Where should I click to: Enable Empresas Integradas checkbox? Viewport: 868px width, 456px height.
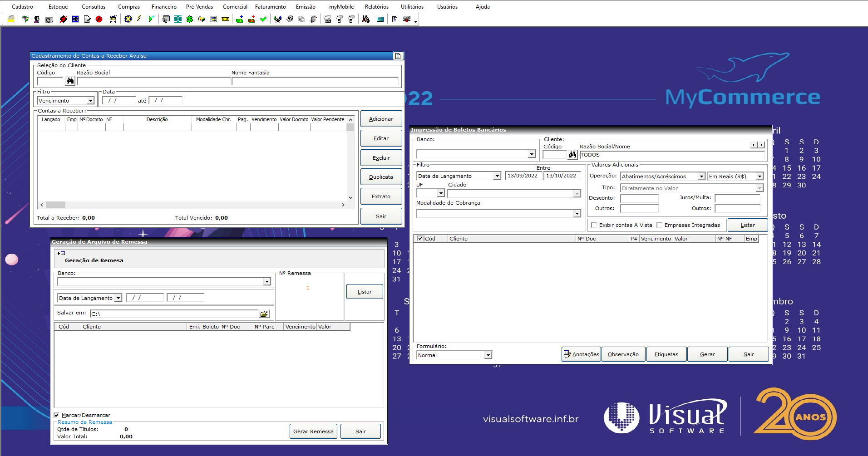click(659, 225)
